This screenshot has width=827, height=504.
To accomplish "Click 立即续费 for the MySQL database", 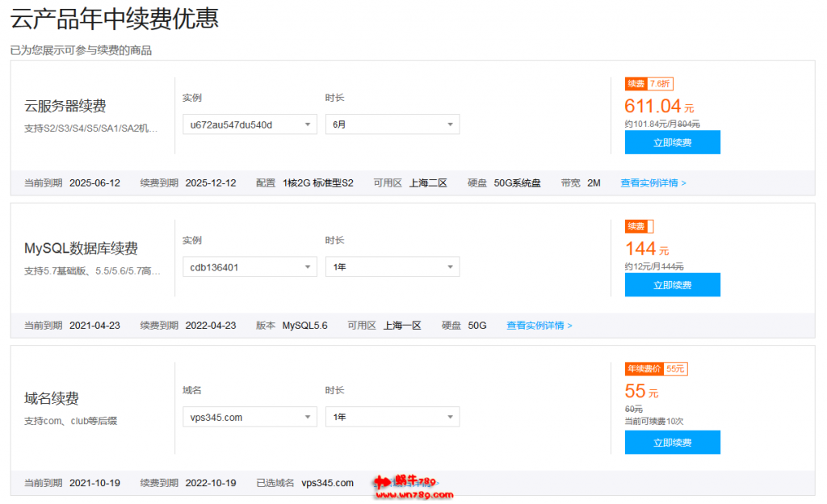I will [x=672, y=285].
